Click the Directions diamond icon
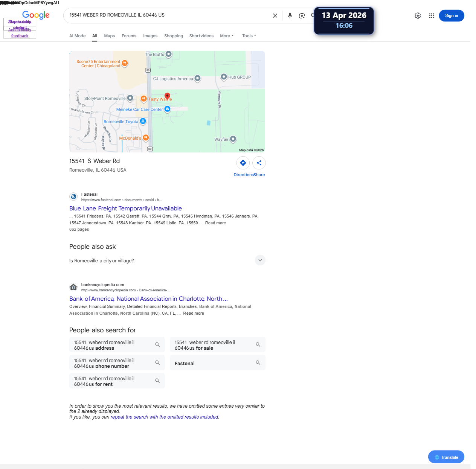 (x=243, y=163)
